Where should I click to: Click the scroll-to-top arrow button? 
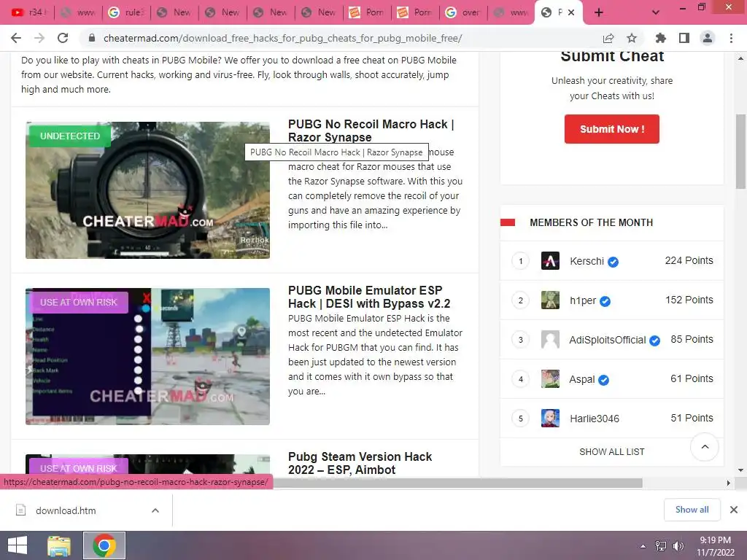(705, 447)
